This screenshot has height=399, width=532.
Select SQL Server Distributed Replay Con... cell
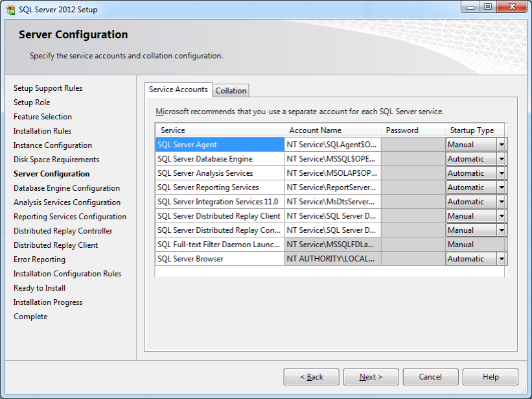pos(220,230)
